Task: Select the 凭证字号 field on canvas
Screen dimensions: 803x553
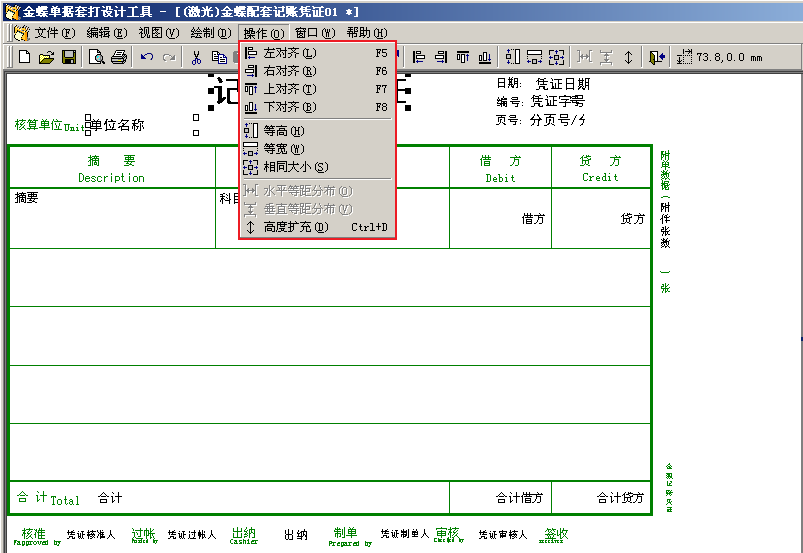Action: (557, 101)
